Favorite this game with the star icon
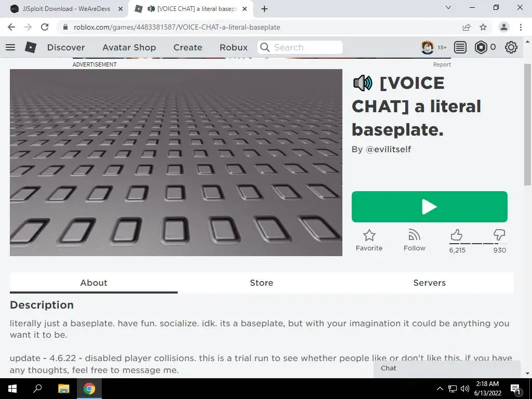Image resolution: width=532 pixels, height=399 pixels. (369, 235)
